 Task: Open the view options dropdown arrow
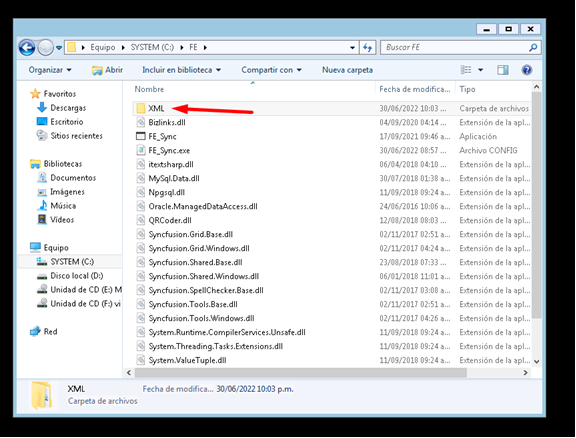(480, 70)
